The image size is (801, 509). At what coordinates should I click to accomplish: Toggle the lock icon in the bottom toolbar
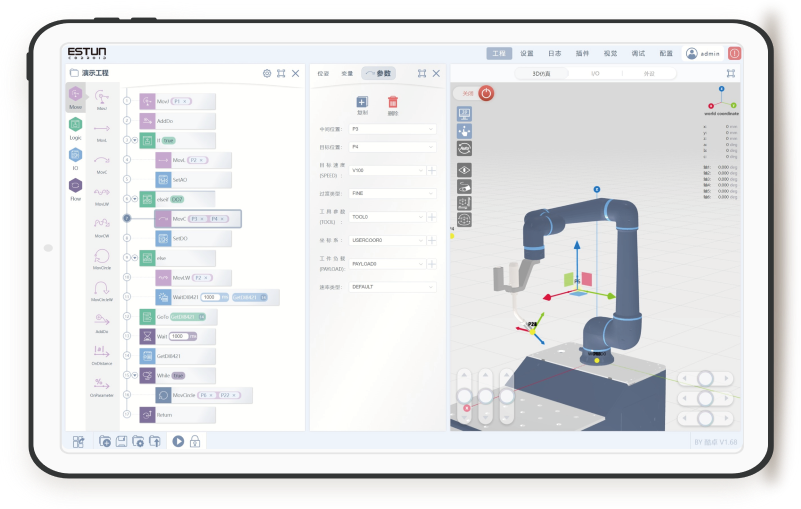(x=195, y=441)
